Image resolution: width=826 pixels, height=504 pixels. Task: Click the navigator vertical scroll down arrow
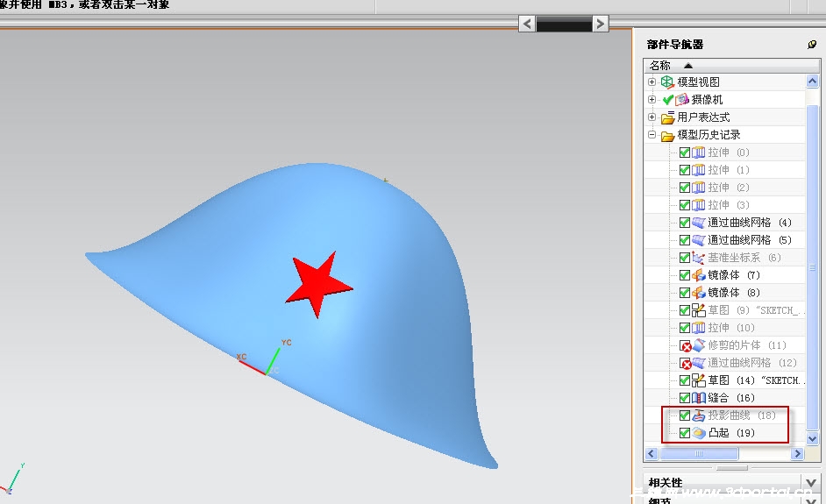[x=812, y=437]
